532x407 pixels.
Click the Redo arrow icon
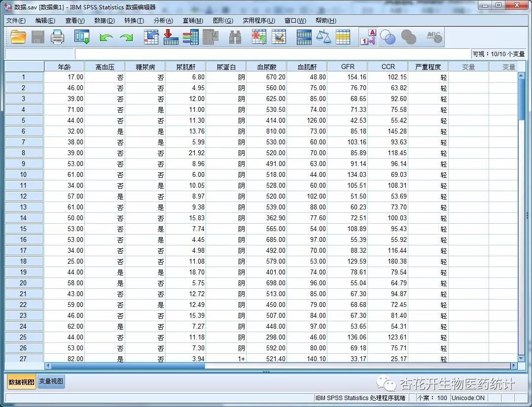127,36
